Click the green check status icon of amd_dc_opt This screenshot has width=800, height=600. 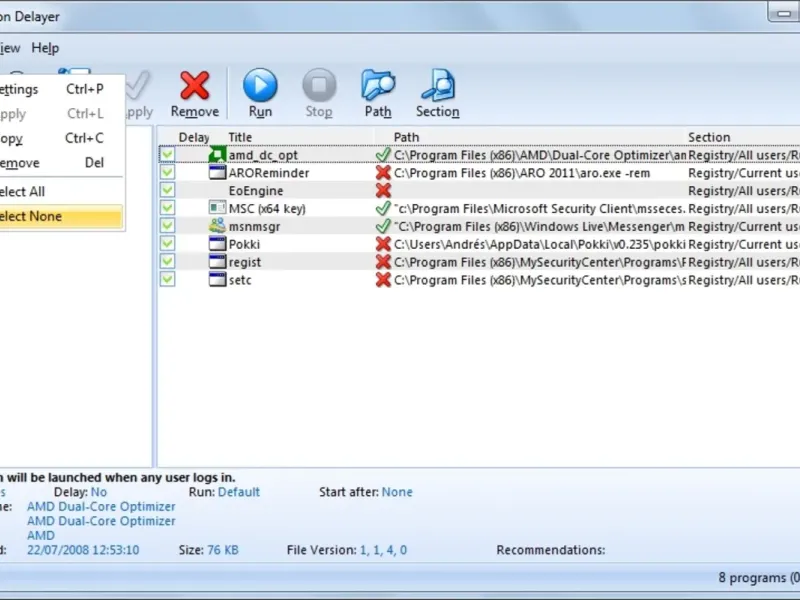[x=383, y=154]
